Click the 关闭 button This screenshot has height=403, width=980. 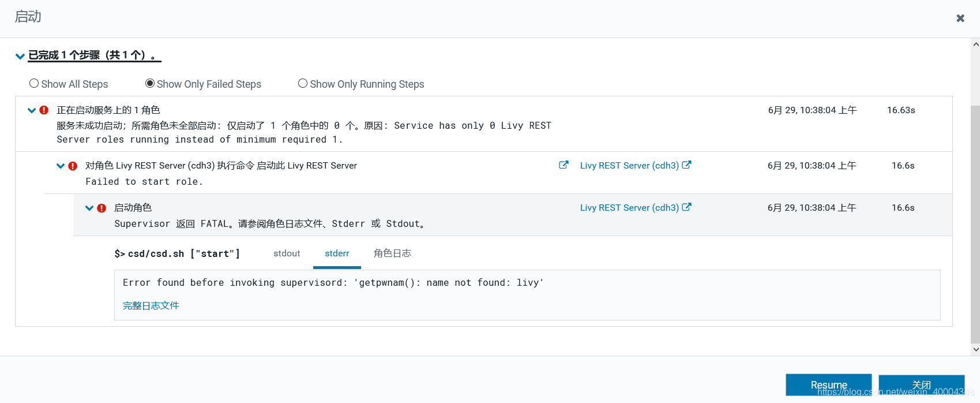921,385
